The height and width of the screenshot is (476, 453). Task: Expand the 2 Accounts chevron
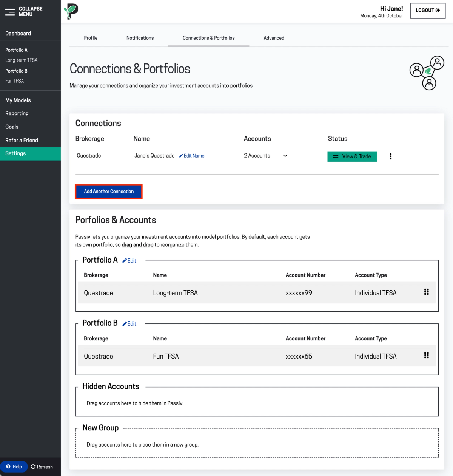point(285,156)
